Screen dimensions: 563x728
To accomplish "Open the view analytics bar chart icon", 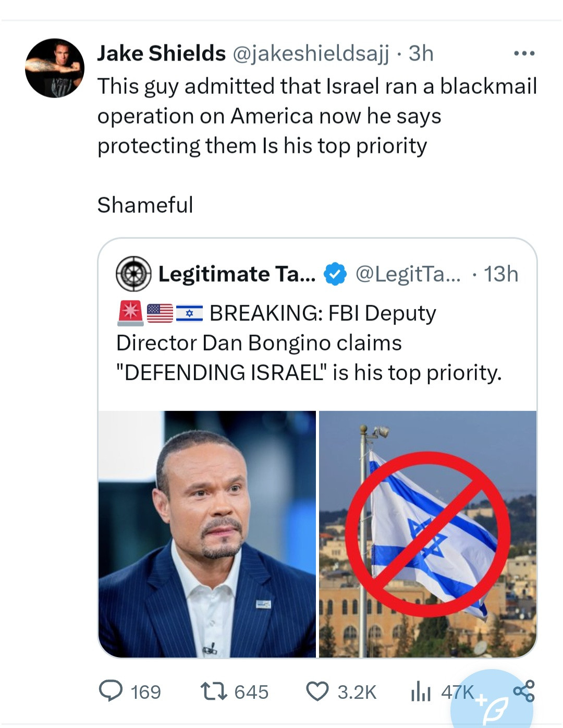I will 421,692.
